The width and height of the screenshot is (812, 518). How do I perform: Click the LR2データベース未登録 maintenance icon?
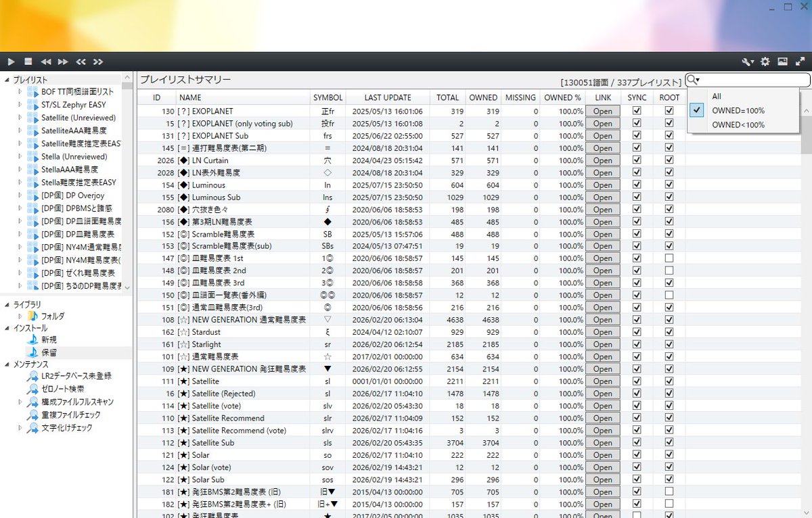click(x=32, y=376)
